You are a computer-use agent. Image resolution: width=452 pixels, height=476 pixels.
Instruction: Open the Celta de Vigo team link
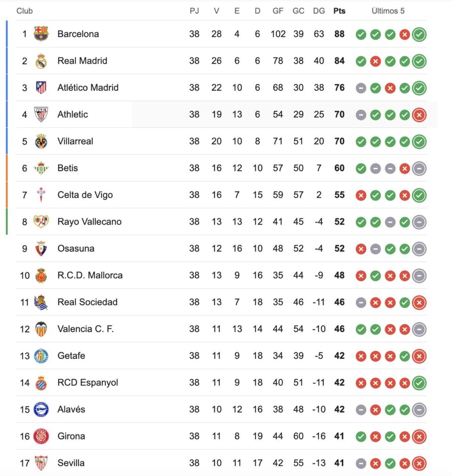[x=85, y=195]
